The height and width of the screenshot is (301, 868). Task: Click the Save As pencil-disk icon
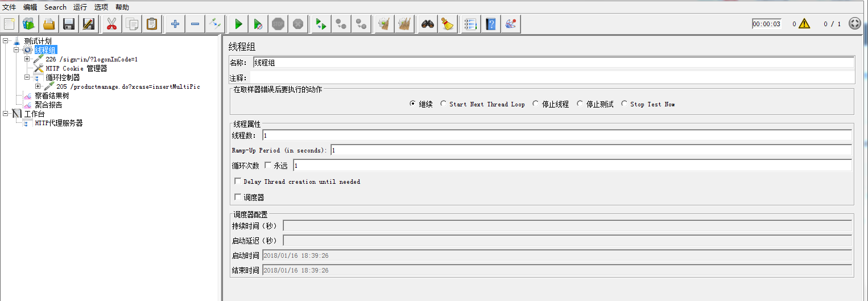pyautogui.click(x=88, y=24)
